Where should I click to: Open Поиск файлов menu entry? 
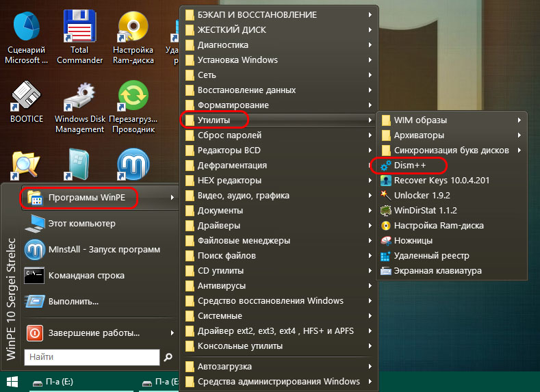[x=279, y=256]
